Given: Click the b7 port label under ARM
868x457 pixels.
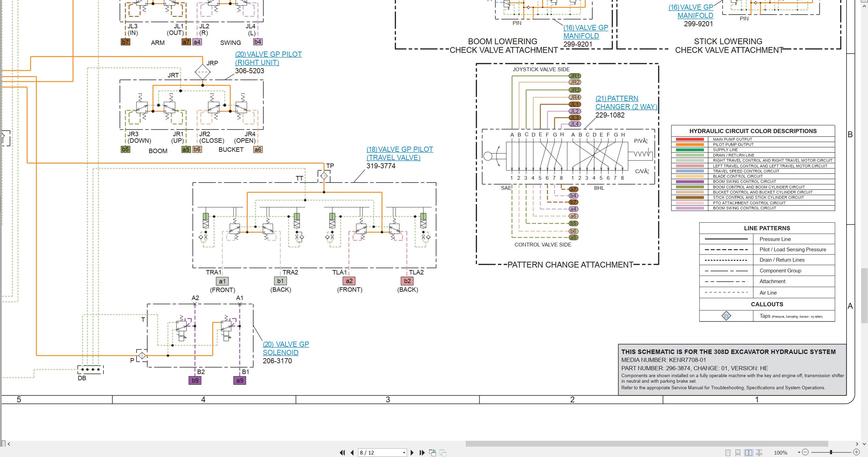Looking at the screenshot, I should [125, 42].
